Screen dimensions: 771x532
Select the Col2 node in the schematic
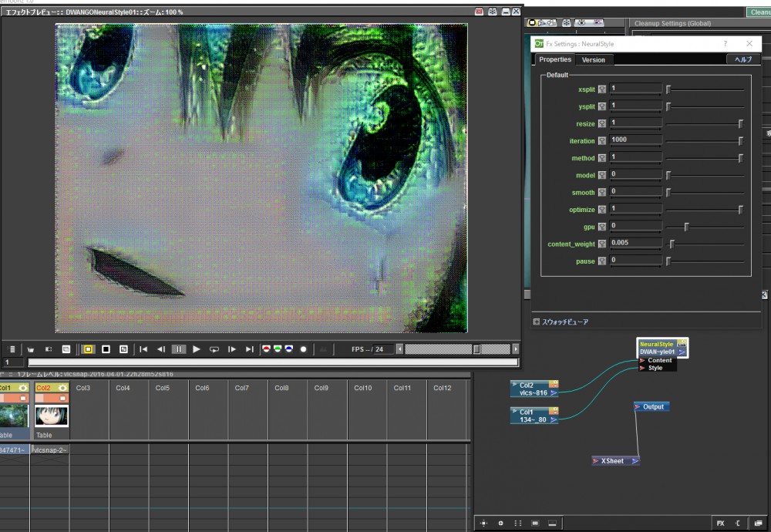tap(534, 389)
